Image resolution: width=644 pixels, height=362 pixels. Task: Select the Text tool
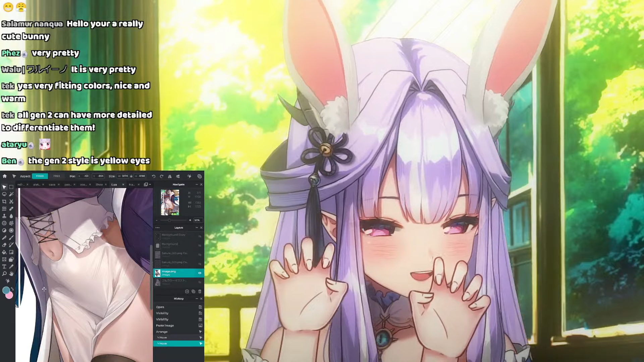click(x=4, y=266)
